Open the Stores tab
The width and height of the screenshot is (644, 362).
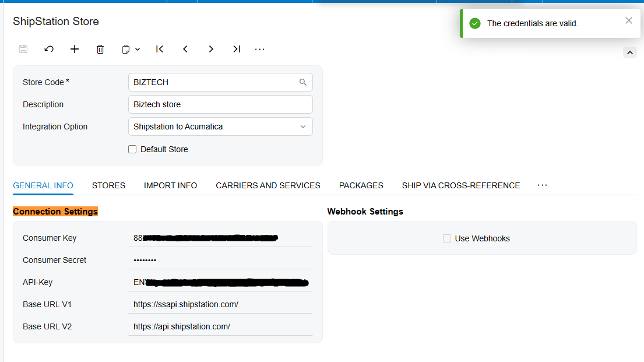[x=108, y=185]
